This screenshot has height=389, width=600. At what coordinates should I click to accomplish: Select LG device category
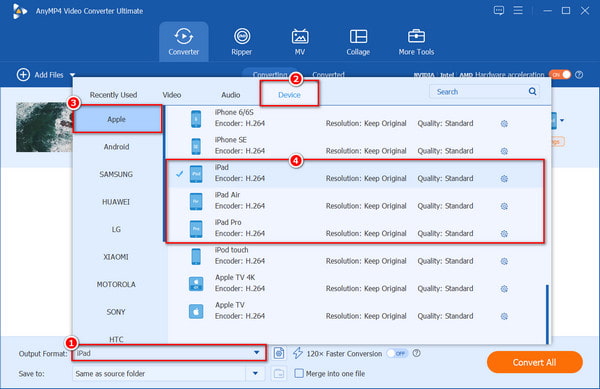coord(117,229)
